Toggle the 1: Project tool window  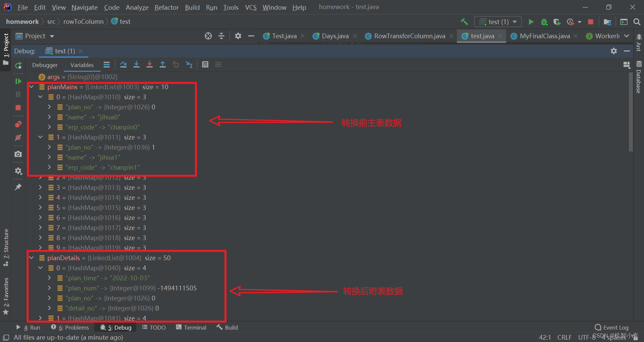coord(6,49)
